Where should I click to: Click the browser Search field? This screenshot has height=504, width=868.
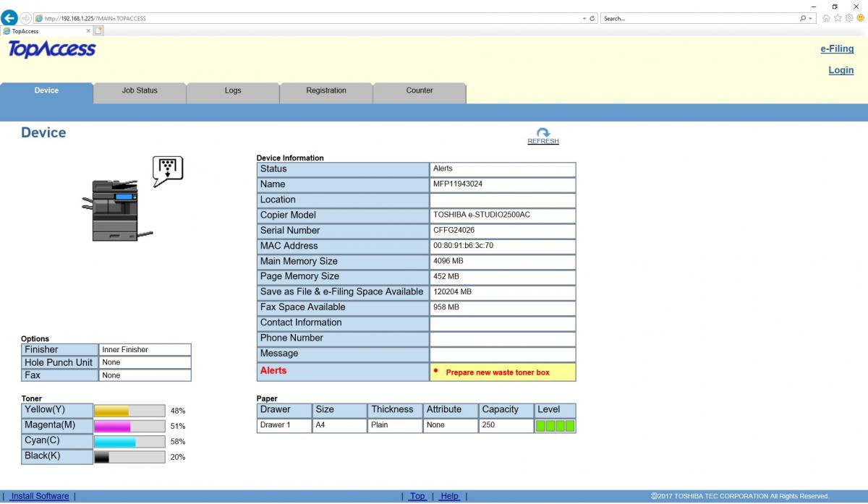699,18
